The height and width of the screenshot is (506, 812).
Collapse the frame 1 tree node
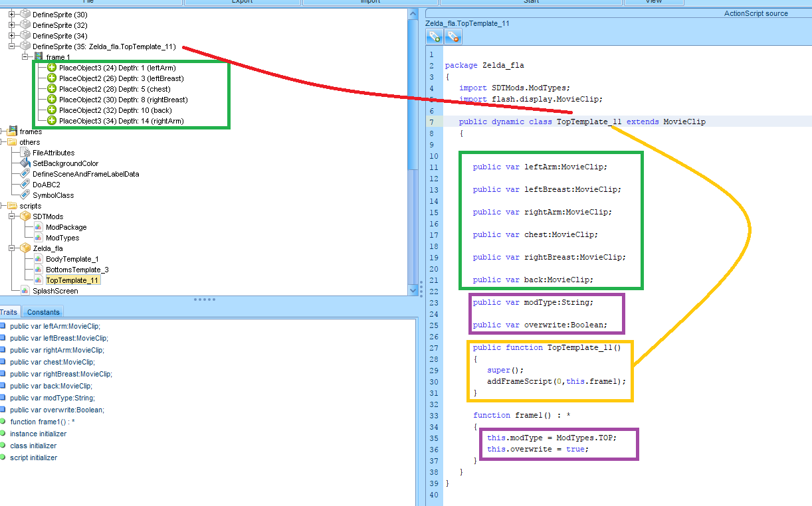tap(25, 57)
